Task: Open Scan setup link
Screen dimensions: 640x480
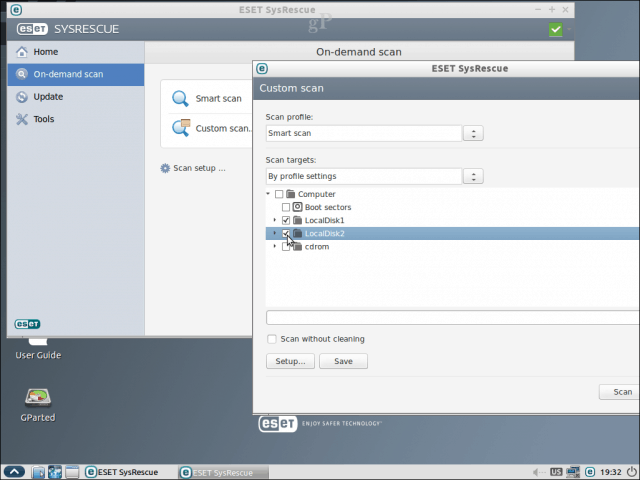Action: (199, 168)
